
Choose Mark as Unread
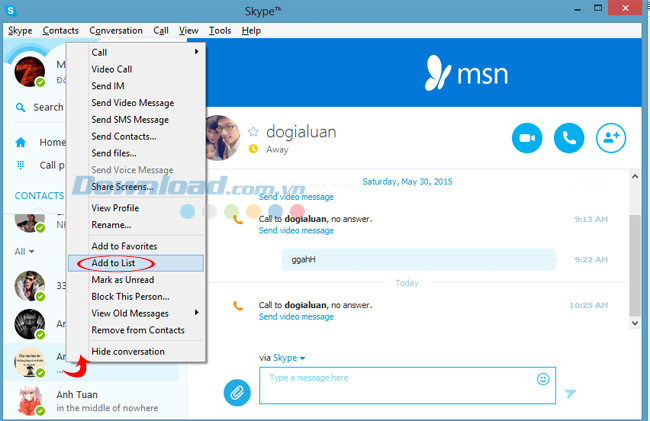(136, 280)
